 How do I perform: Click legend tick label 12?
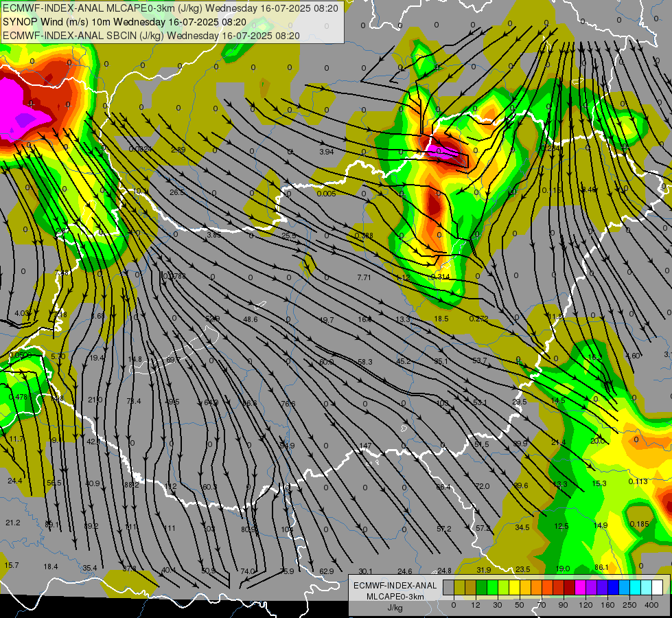476,605
